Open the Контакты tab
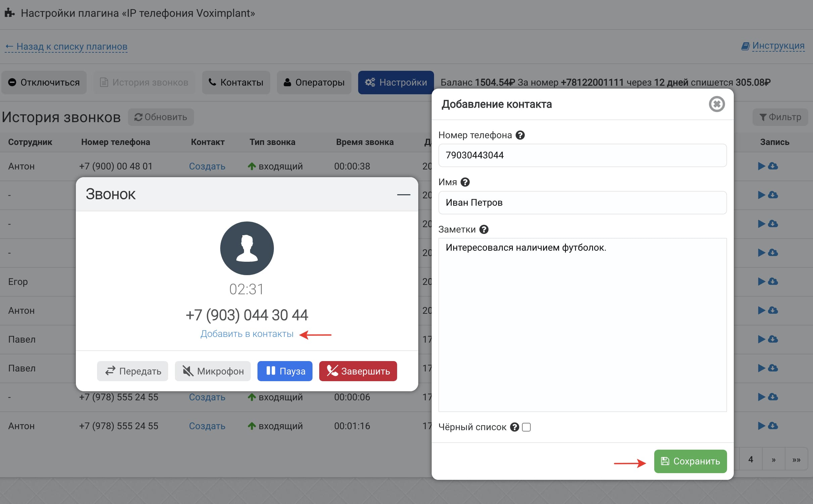Viewport: 813px width, 504px height. (236, 83)
